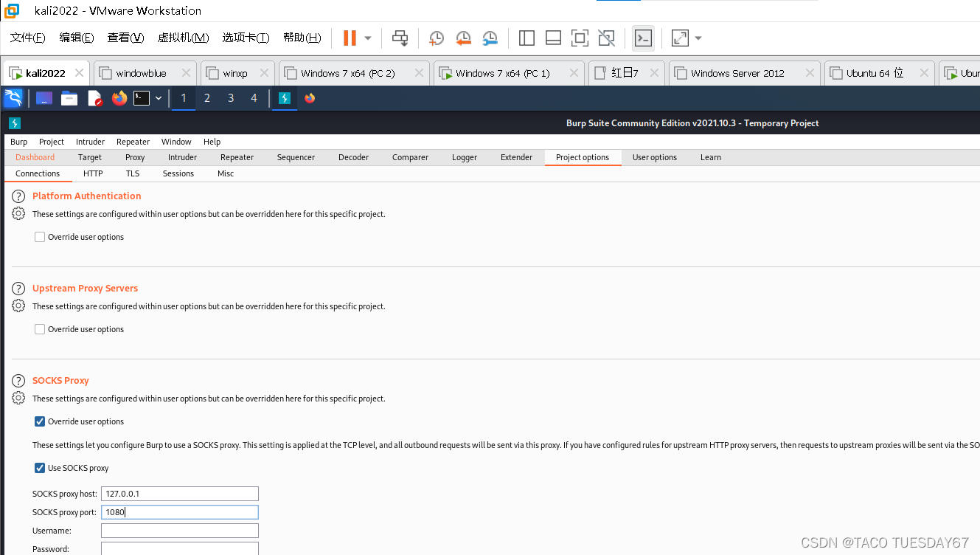Open the Platform Authentication help question icon
Screen dimensions: 980x555
pos(18,196)
